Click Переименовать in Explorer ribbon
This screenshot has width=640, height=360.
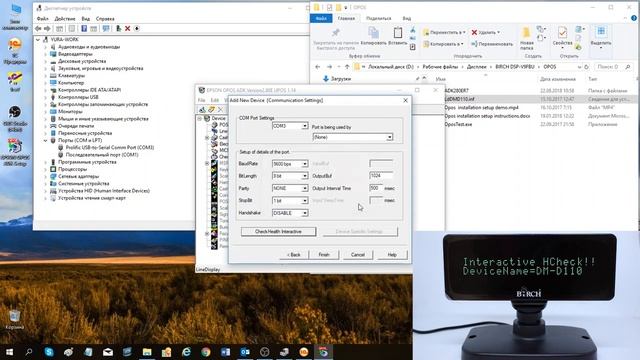click(x=492, y=44)
